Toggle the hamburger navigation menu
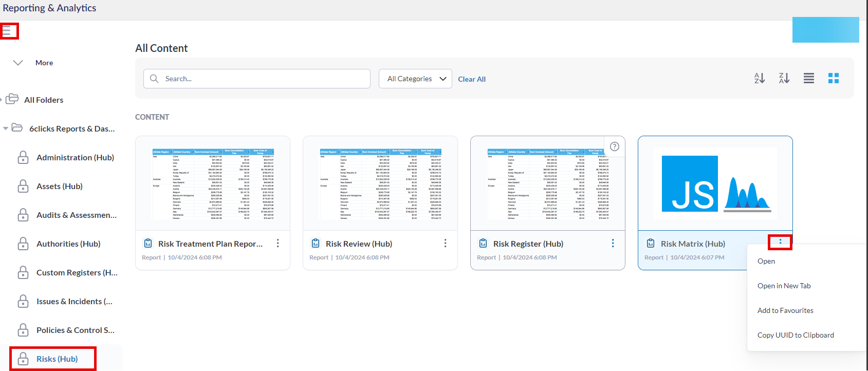The height and width of the screenshot is (371, 868). coord(7,31)
